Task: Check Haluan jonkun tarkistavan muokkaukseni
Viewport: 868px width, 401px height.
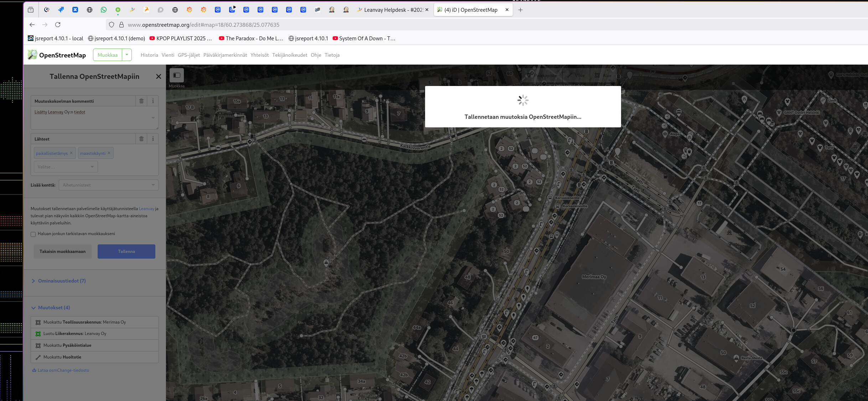Action: [x=33, y=234]
